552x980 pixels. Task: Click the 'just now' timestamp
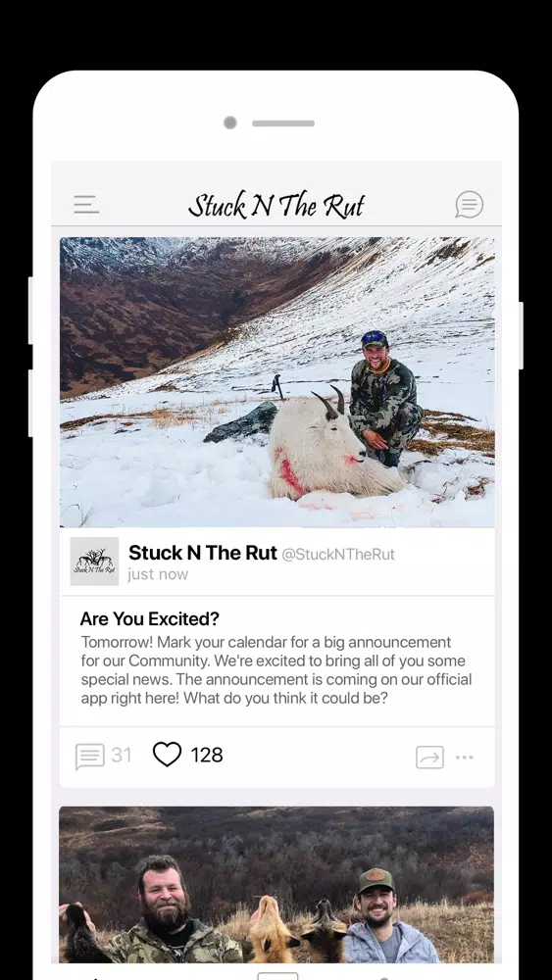[158, 574]
